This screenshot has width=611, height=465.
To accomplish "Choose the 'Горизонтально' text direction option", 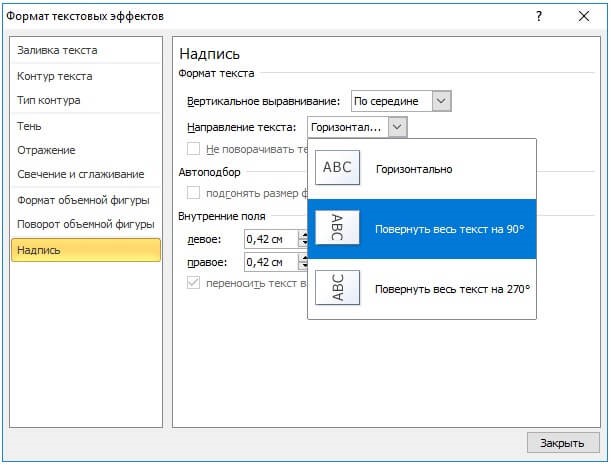I will (414, 169).
